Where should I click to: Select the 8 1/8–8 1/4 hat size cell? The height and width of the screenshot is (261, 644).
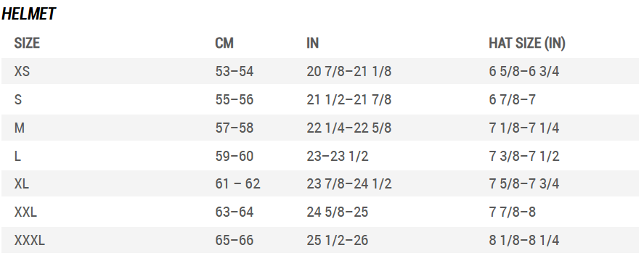[x=524, y=240]
